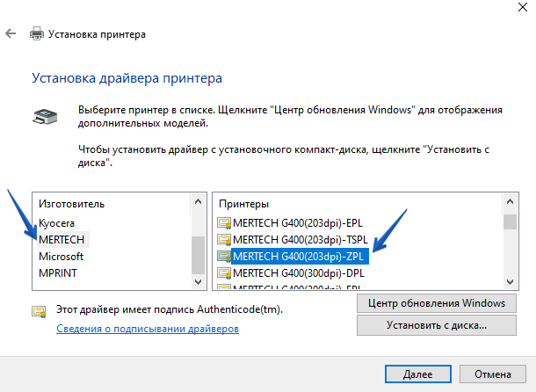The image size is (536, 392).
Task: Choose MPRINT manufacturer
Action: tap(58, 273)
